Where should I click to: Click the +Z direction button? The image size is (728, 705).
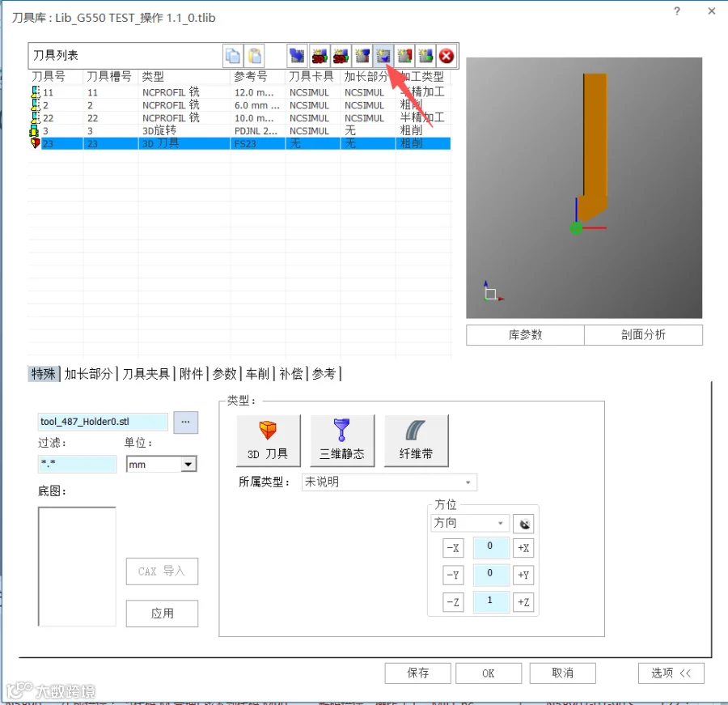pos(523,602)
